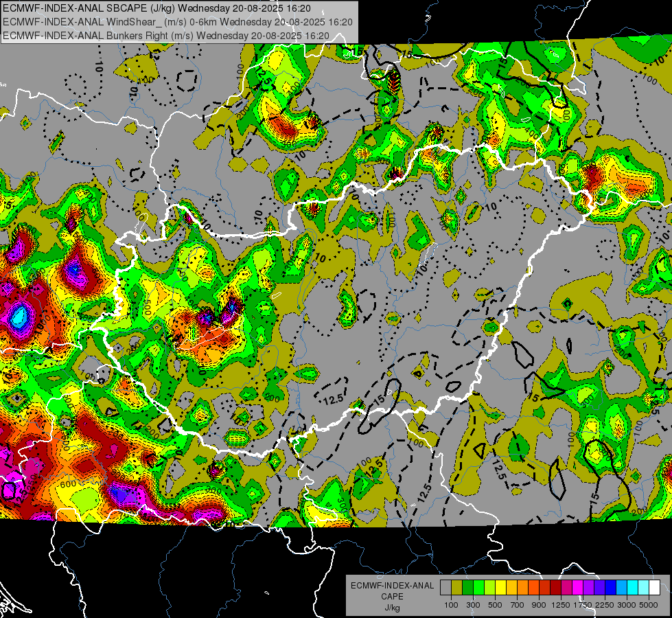The width and height of the screenshot is (672, 618).
Task: Click the 900 tick label in the legend
Action: click(x=539, y=605)
